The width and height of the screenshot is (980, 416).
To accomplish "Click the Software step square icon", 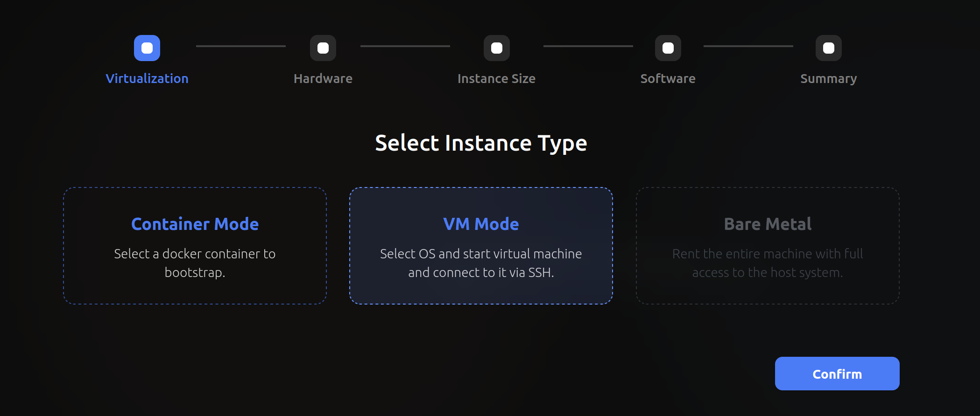I will point(668,48).
